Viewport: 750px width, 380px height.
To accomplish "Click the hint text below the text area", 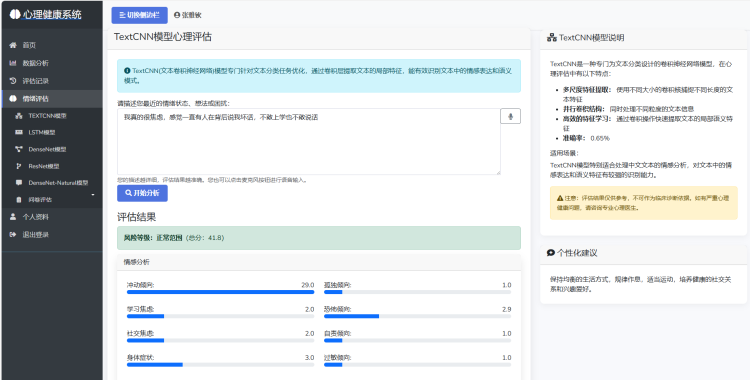I will pos(212,180).
